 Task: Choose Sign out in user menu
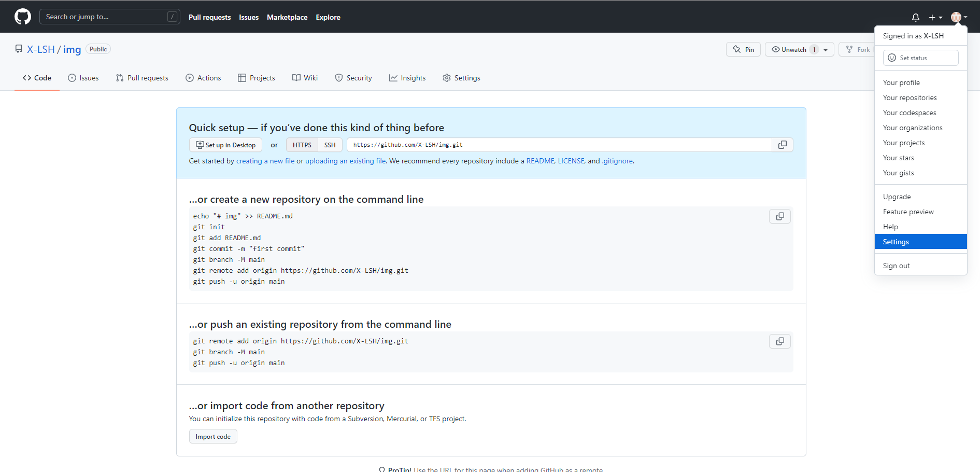click(x=921, y=266)
